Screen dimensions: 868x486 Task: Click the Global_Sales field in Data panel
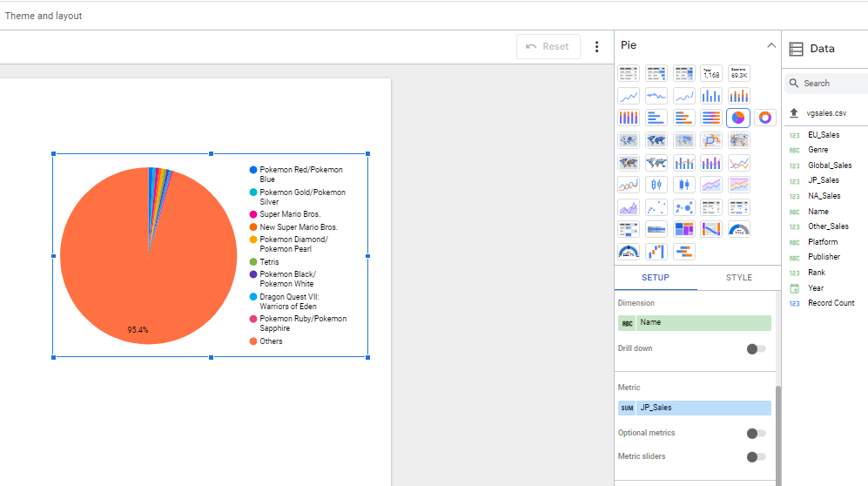pos(829,165)
